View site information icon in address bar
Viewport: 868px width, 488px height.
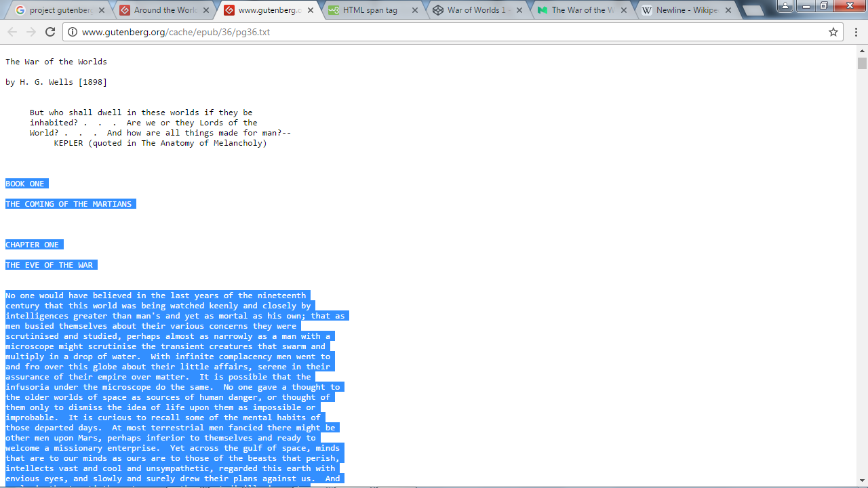[x=72, y=32]
